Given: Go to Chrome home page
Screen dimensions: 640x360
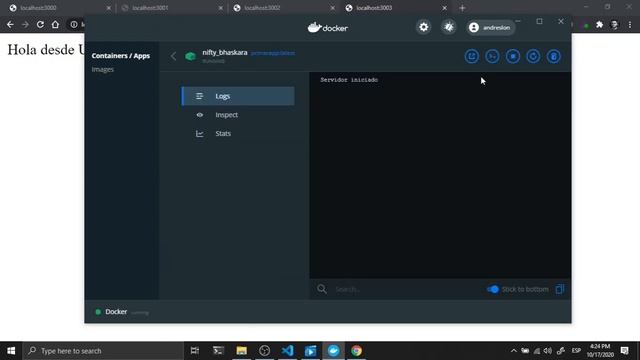Looking at the screenshot, I should (x=55, y=24).
